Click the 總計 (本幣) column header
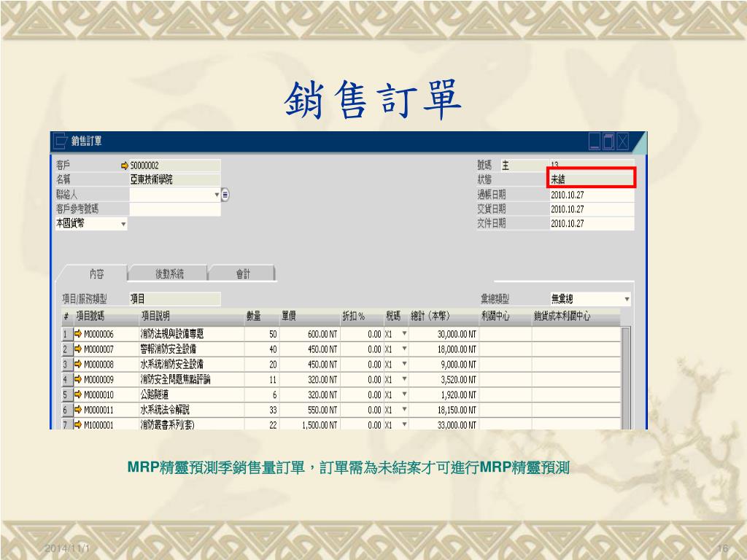The image size is (747, 560). tap(444, 316)
